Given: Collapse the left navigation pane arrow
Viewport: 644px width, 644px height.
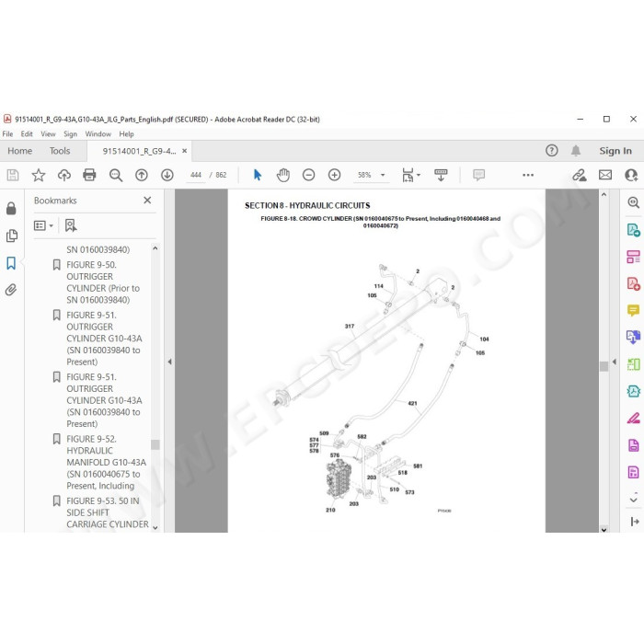Looking at the screenshot, I should click(x=169, y=362).
